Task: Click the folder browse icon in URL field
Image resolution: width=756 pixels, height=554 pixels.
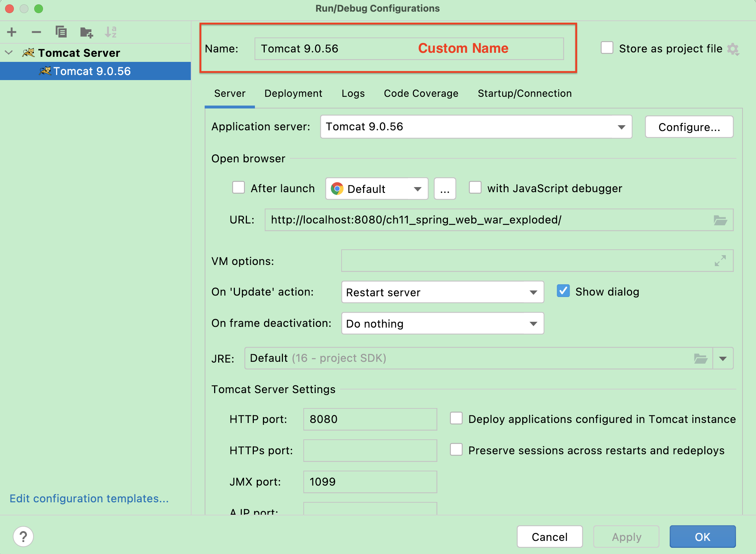Action: coord(720,220)
